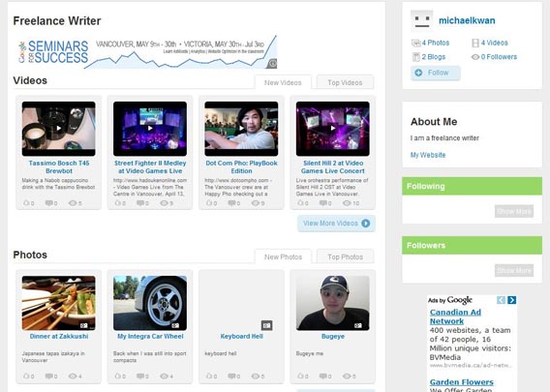The image size is (550, 392).
Task: Click arrow icon in View More Videos
Action: coord(365,224)
